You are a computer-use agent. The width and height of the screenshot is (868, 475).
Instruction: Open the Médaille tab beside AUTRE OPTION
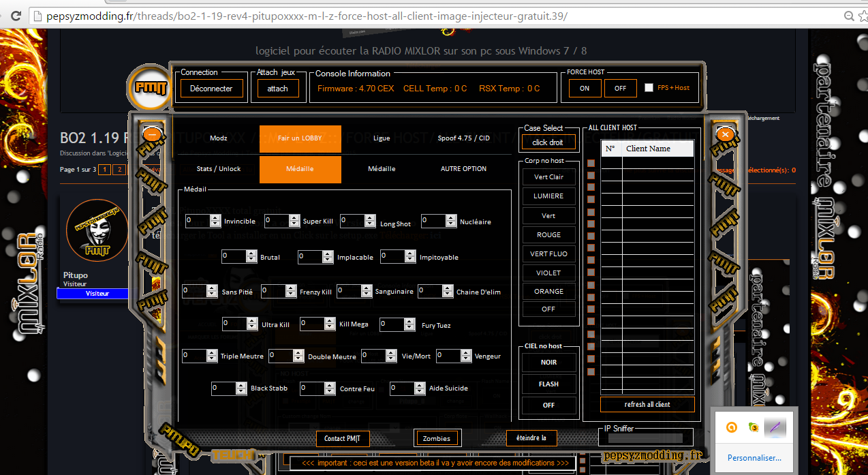click(382, 169)
